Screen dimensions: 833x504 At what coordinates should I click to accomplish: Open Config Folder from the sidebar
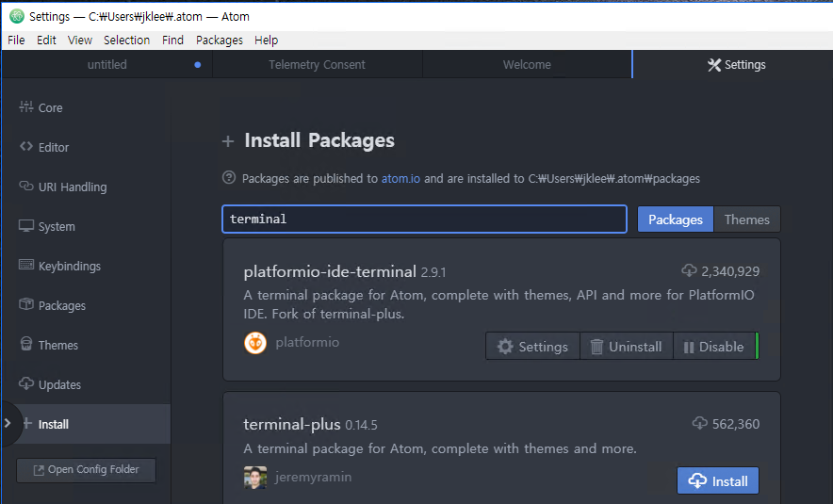(86, 470)
